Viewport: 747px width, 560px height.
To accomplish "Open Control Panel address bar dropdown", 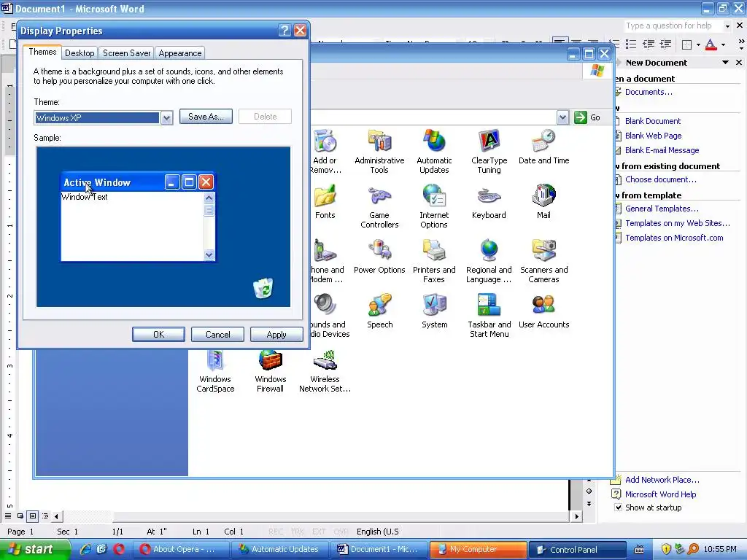I will (562, 117).
